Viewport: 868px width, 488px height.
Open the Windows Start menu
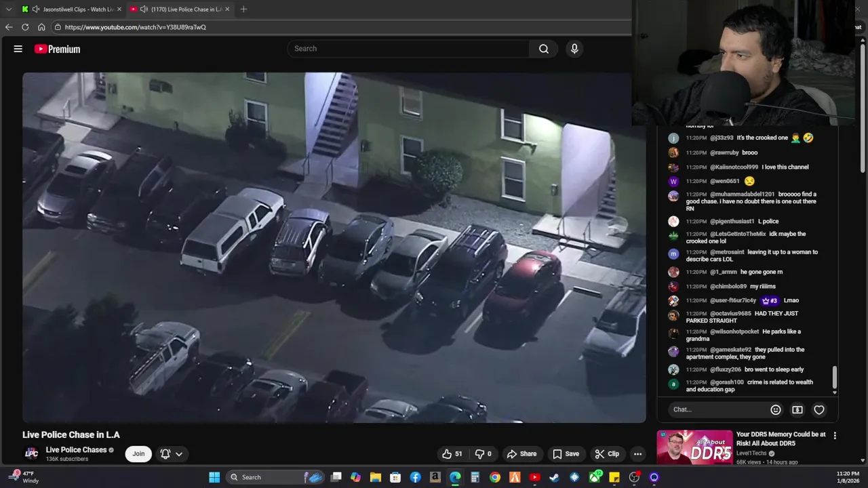(x=214, y=477)
